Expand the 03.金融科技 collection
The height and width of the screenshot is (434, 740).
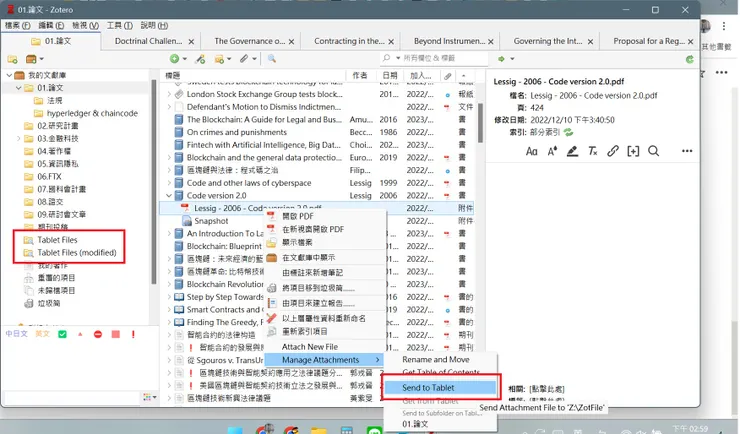[19, 138]
